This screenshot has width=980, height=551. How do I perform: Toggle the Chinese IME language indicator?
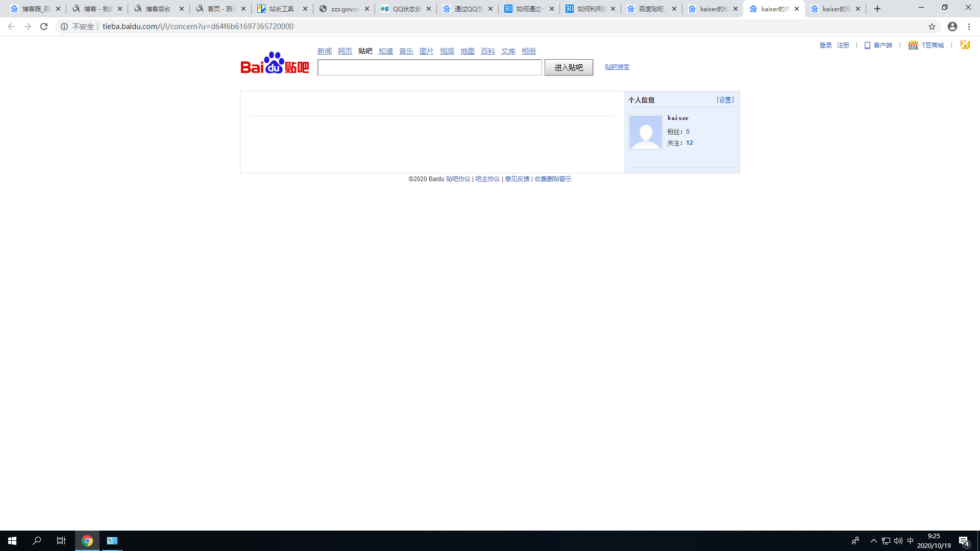click(911, 541)
